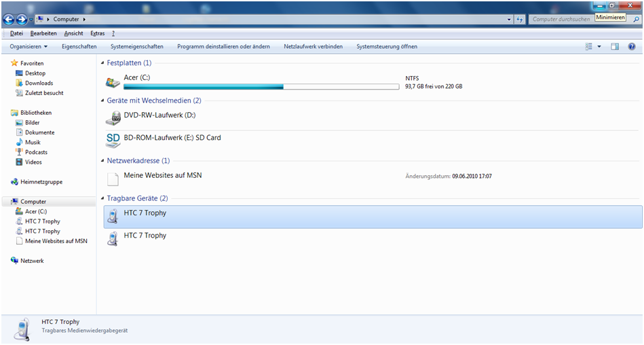Click the Acer (C:) disk usage bar

pos(261,86)
